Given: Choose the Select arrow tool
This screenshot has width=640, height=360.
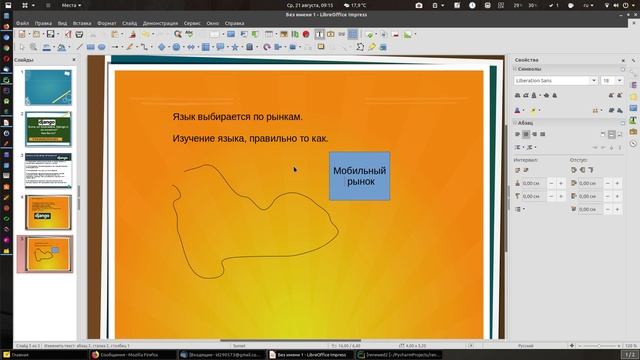Looking at the screenshot, I should pos(22,47).
